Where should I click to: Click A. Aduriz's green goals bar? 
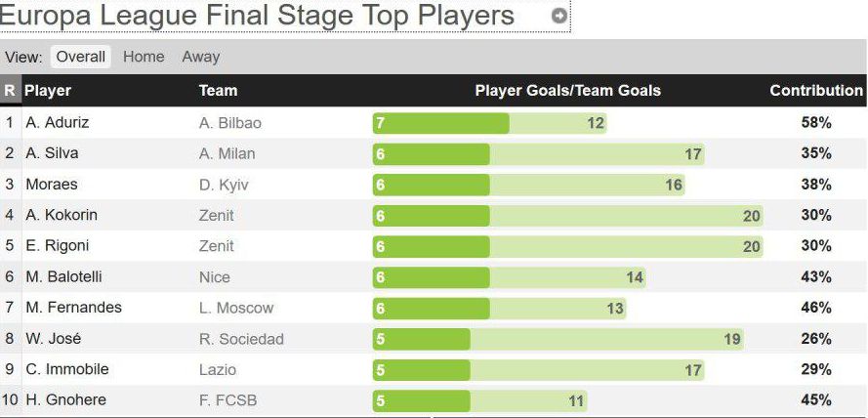pyautogui.click(x=440, y=123)
